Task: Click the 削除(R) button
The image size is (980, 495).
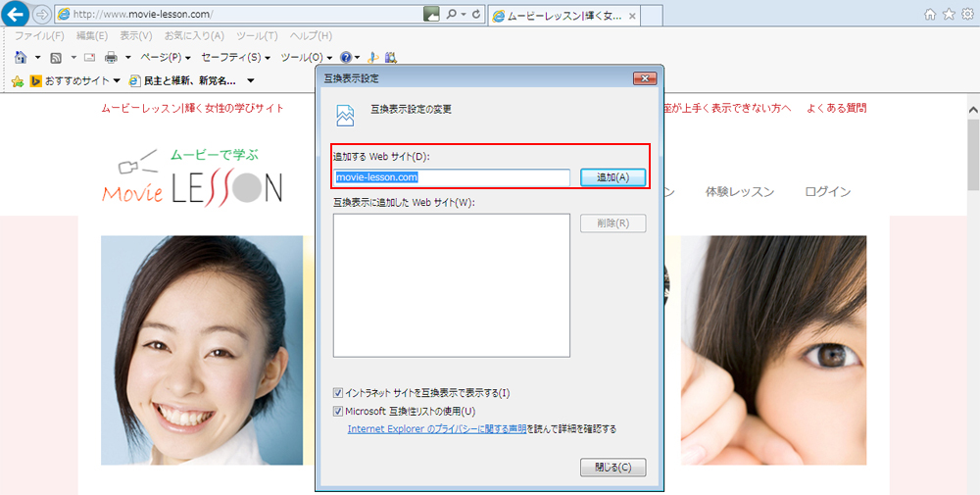Action: tap(612, 223)
